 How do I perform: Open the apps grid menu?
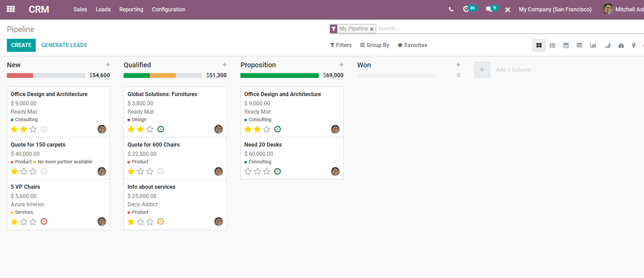[x=11, y=9]
